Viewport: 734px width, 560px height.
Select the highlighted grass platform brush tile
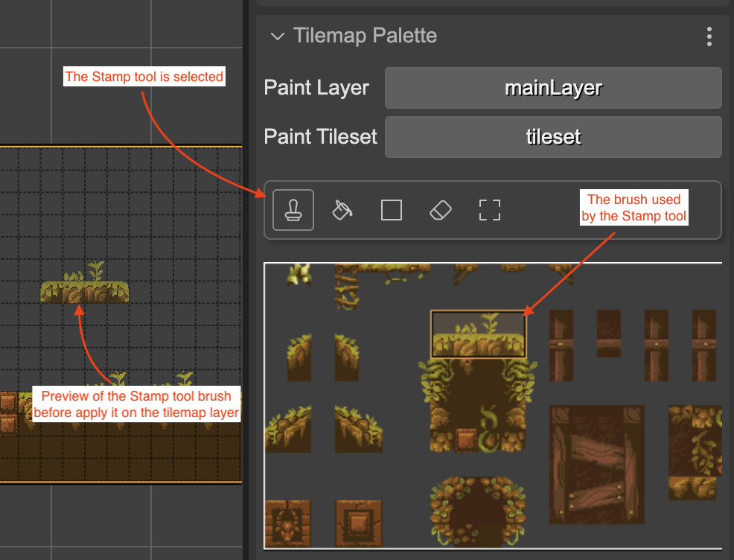pos(479,333)
